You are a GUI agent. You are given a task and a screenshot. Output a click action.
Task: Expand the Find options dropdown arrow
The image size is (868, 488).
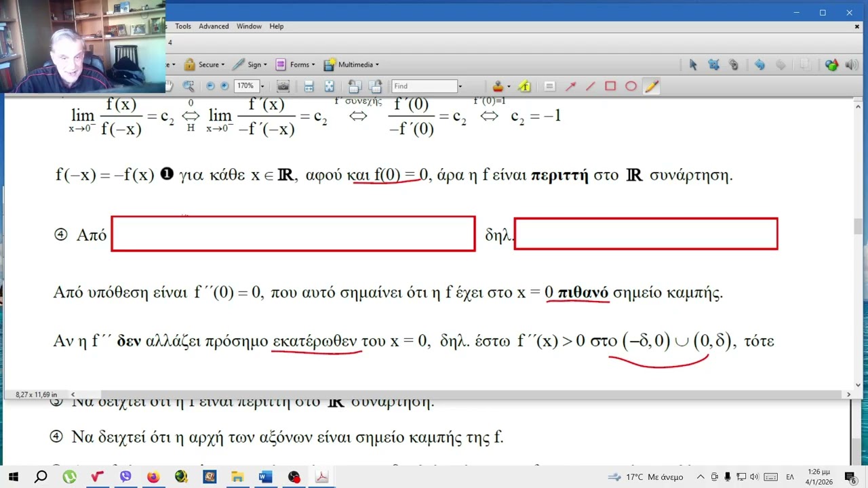tap(460, 86)
